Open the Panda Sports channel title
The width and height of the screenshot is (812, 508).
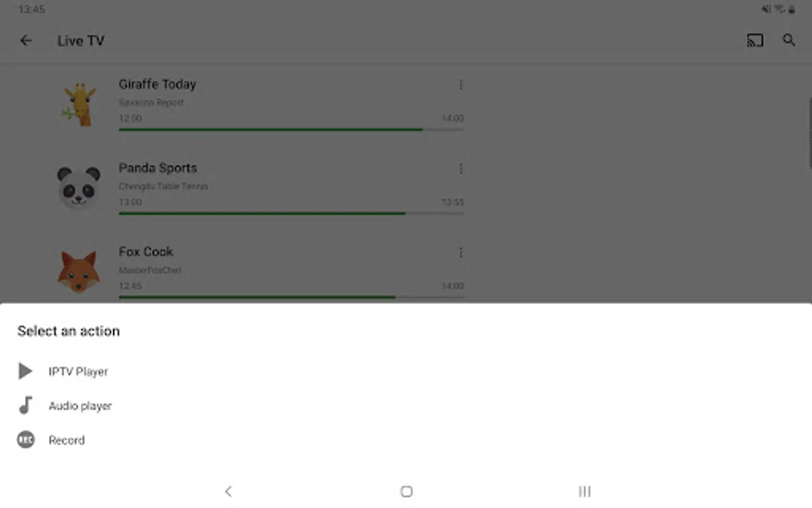[x=158, y=168]
